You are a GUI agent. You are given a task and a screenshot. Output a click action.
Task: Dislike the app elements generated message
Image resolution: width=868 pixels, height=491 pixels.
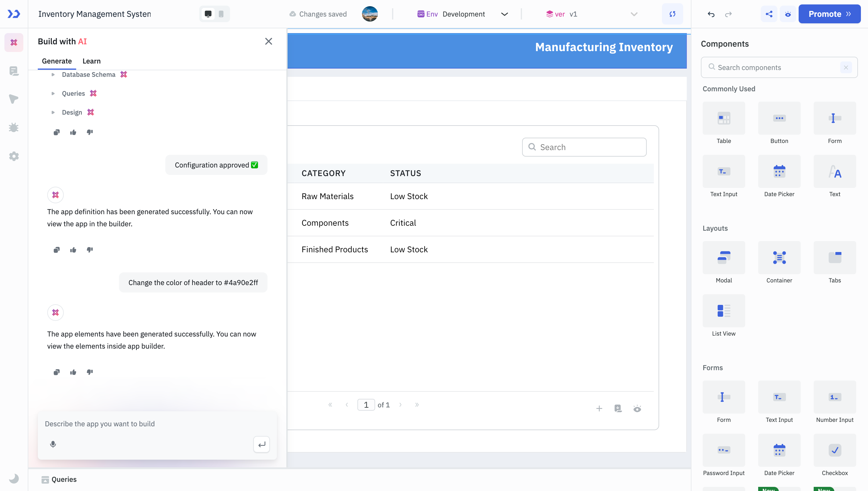[90, 372]
